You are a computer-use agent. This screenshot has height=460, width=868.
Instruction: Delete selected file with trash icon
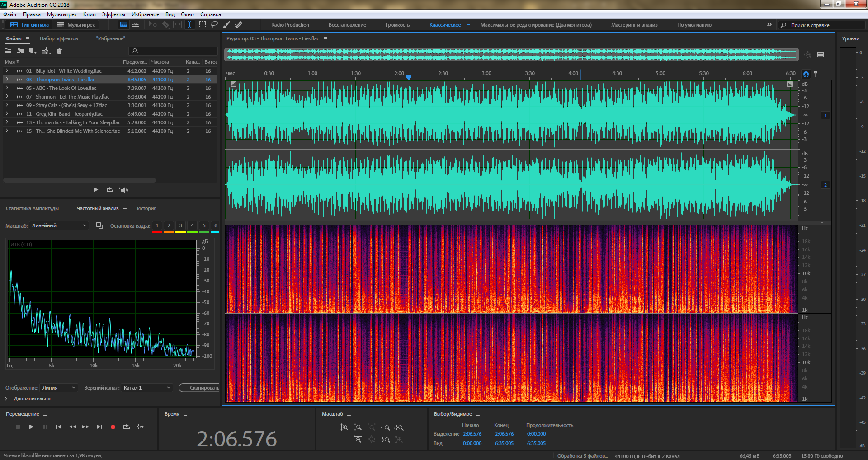pos(59,51)
